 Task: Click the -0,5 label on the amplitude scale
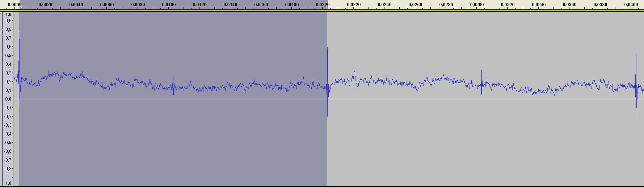pos(8,142)
